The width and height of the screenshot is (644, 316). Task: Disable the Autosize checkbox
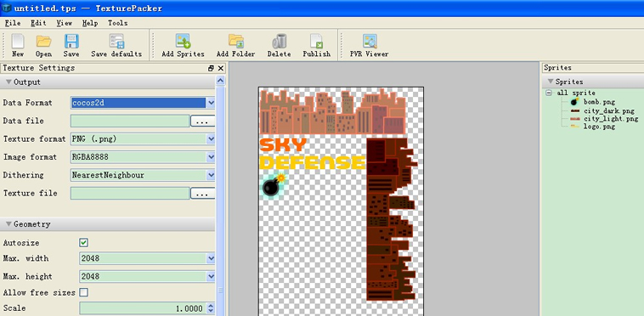(x=83, y=243)
